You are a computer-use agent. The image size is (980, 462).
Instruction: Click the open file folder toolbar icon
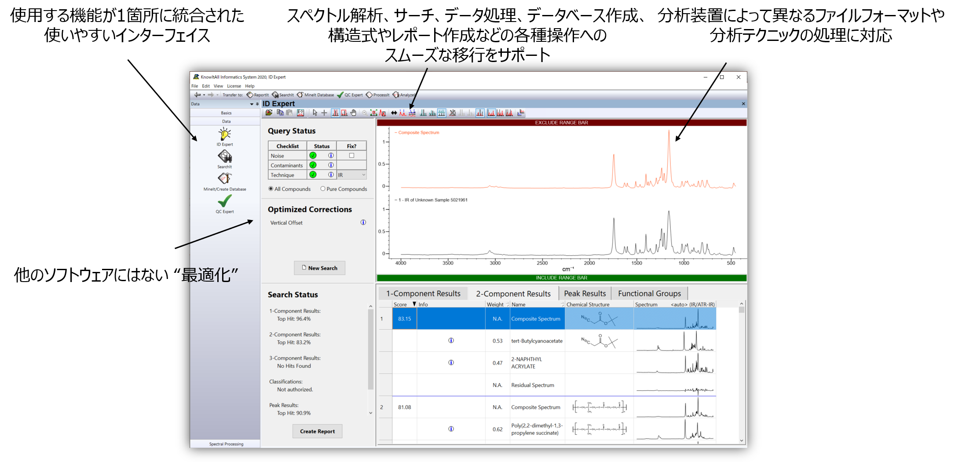[269, 113]
